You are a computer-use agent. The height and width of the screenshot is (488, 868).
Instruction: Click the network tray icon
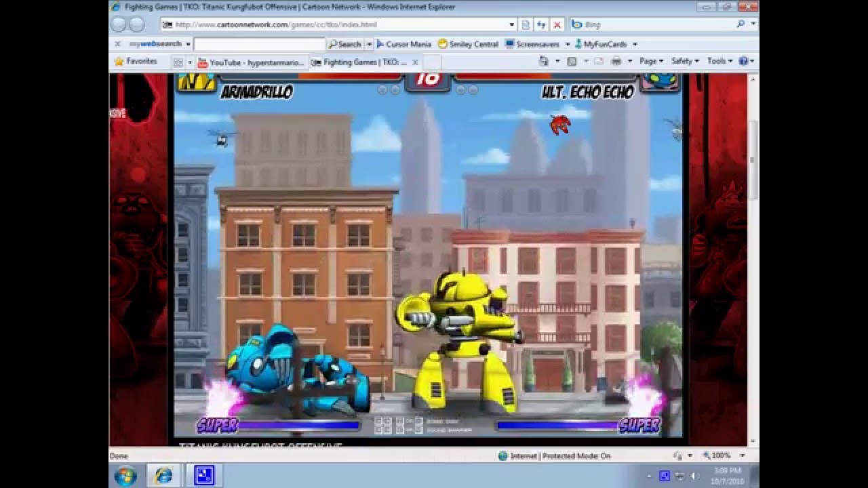[x=679, y=476]
